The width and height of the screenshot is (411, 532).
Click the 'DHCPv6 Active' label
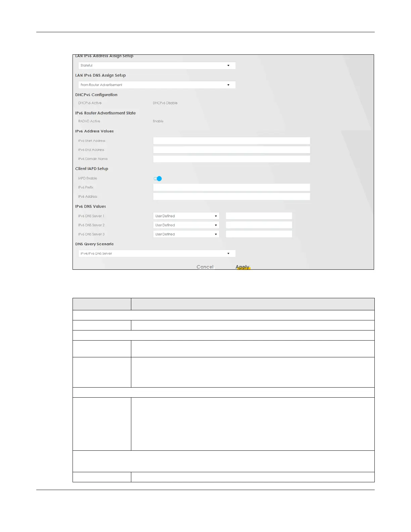(x=90, y=103)
